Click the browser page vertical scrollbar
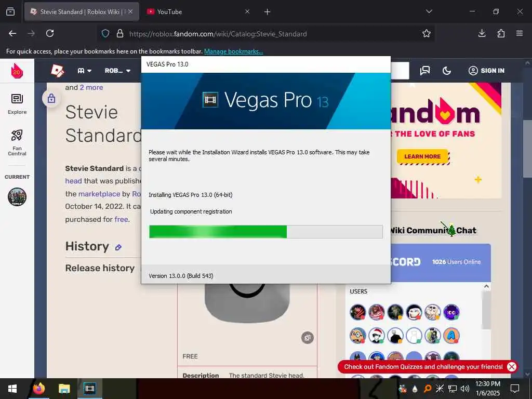This screenshot has width=532, height=399. coord(527,148)
